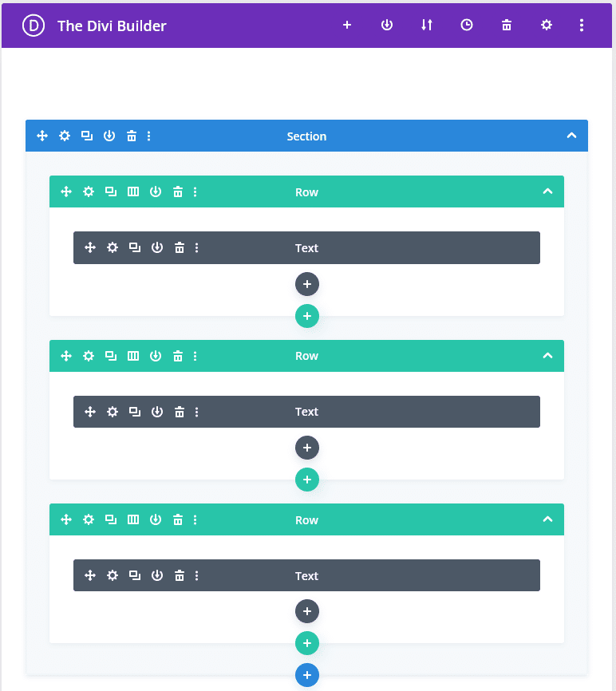Open portability options with the arrows icon
Viewport: 616px width, 691px height.
(x=427, y=25)
